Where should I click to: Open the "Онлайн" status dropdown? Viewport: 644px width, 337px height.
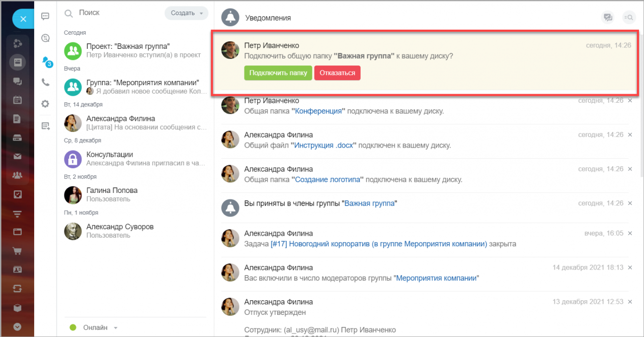(95, 327)
